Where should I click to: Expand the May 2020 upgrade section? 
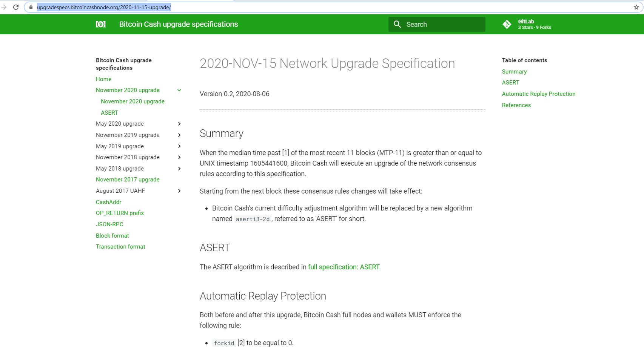(179, 124)
